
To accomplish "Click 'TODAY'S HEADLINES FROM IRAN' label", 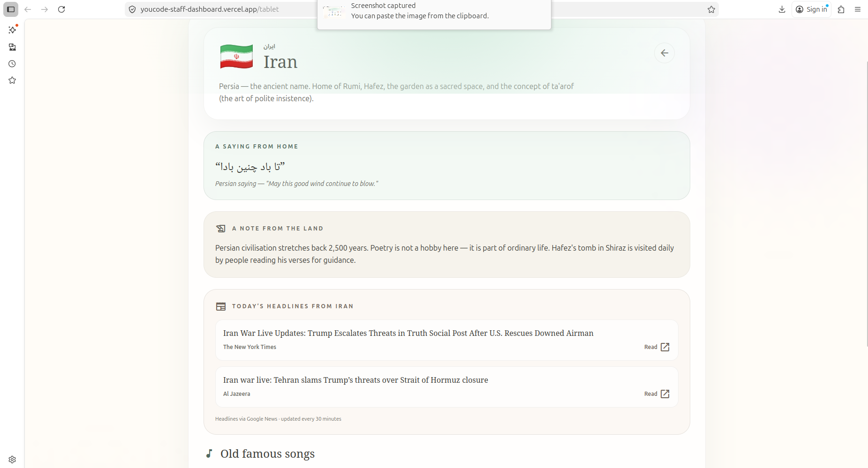I will click(293, 306).
